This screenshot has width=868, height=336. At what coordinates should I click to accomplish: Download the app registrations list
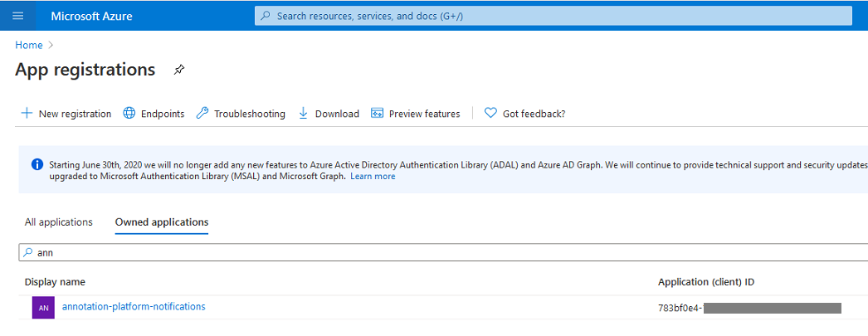(x=337, y=114)
